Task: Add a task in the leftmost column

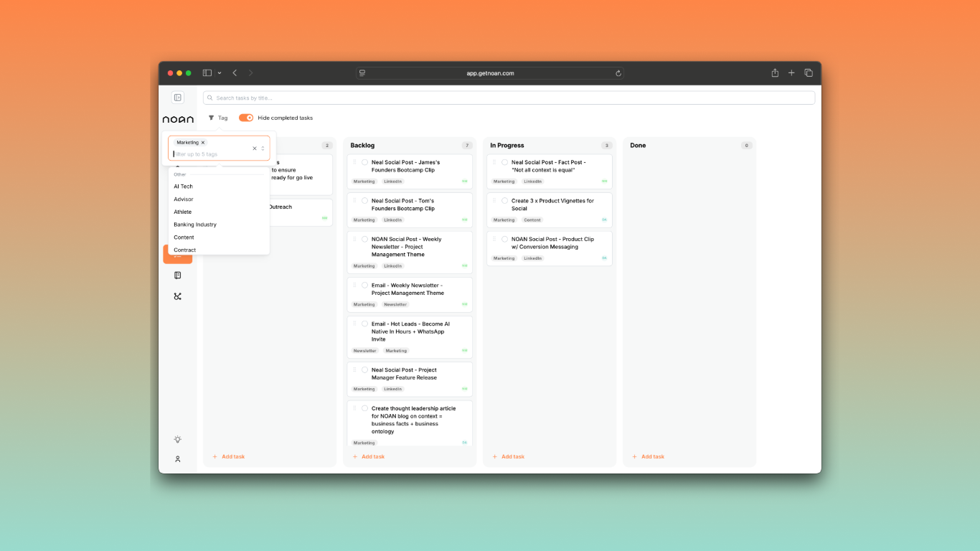Action: [229, 456]
